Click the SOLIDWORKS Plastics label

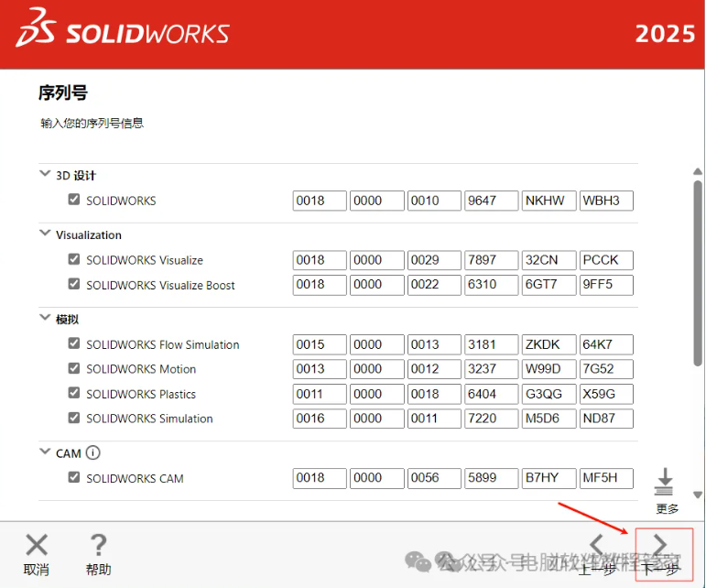tap(141, 395)
